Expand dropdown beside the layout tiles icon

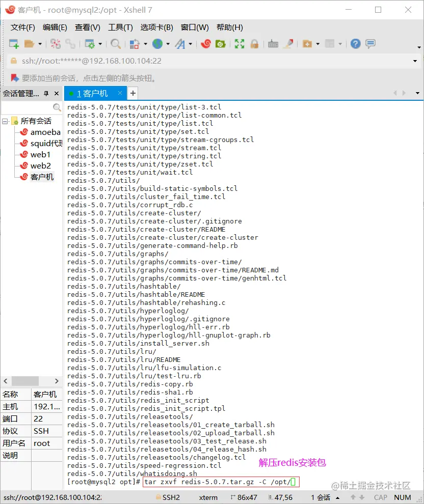pyautogui.click(x=340, y=44)
